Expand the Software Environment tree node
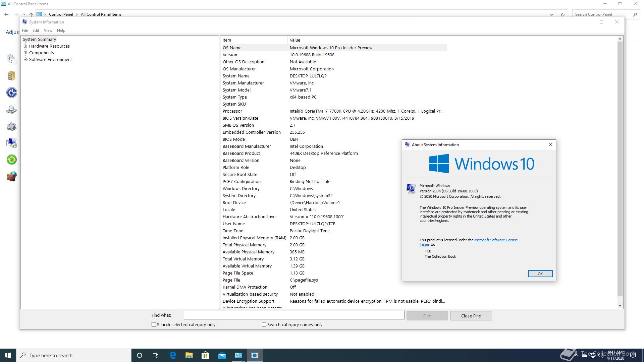This screenshot has height=362, width=644. click(25, 60)
